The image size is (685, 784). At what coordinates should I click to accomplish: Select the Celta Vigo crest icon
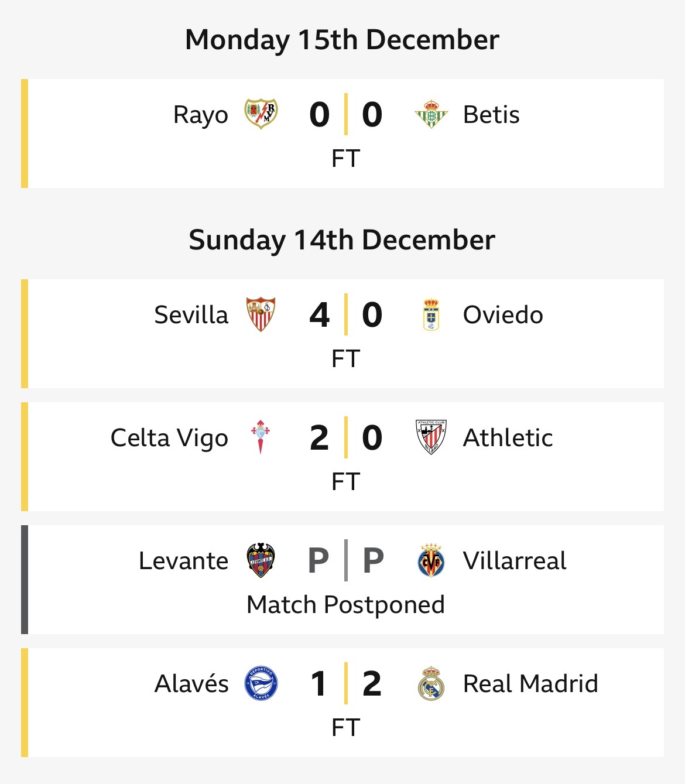tap(261, 437)
